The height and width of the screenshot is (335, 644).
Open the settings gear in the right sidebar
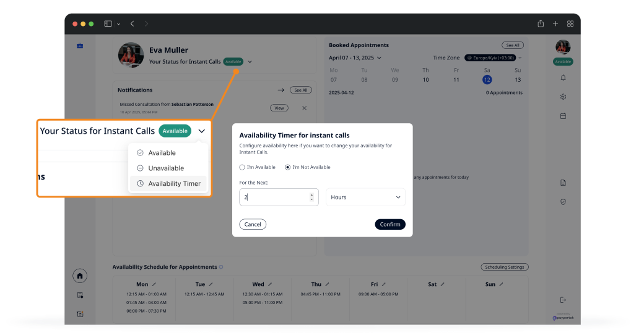pyautogui.click(x=563, y=97)
